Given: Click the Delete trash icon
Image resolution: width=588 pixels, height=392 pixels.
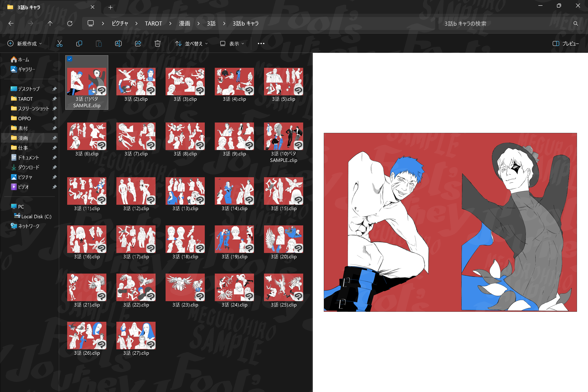Looking at the screenshot, I should [157, 43].
